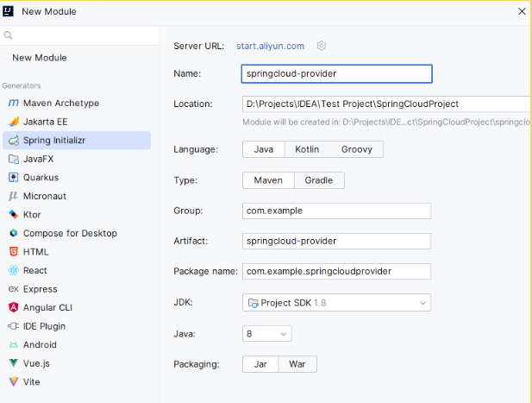The height and width of the screenshot is (403, 532).
Task: Click the JavaFX generator icon
Action: (x=14, y=159)
